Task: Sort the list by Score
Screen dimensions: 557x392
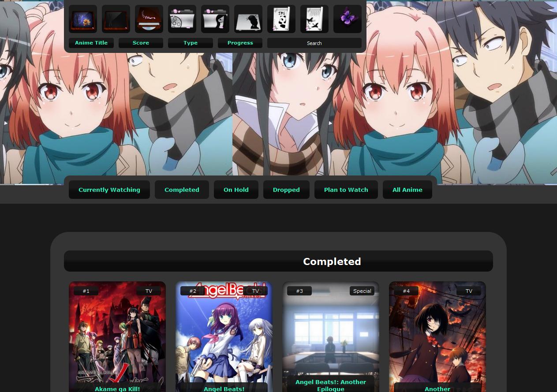Action: click(141, 43)
